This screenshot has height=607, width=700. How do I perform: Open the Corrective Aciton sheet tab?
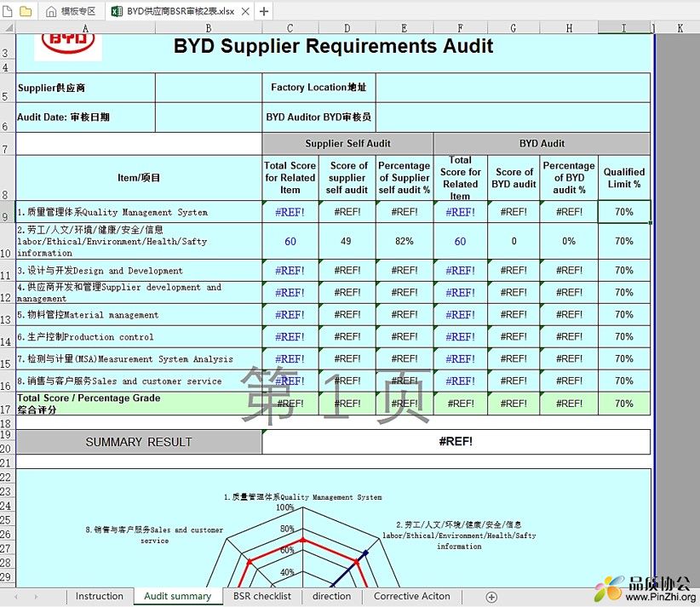[412, 596]
